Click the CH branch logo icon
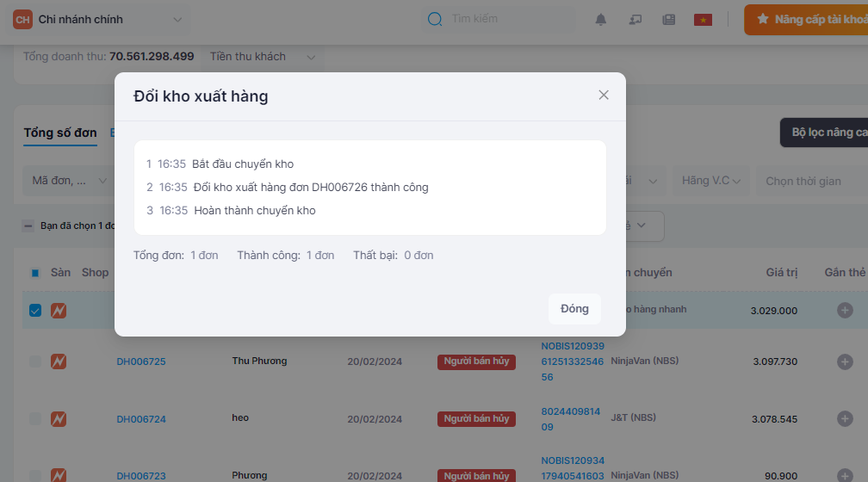Viewport: 868px width, 482px height. tap(22, 19)
